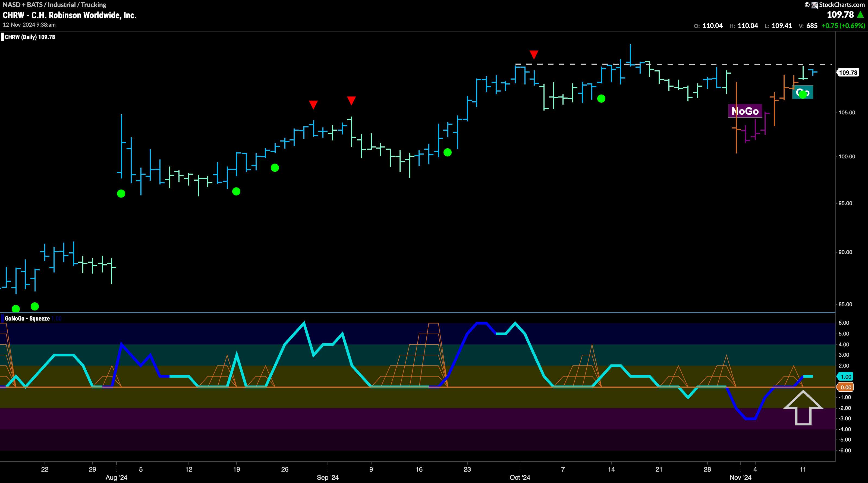Click the 12-Nov-2024 9:38:am timestamp
This screenshot has width=868, height=483.
coord(29,25)
